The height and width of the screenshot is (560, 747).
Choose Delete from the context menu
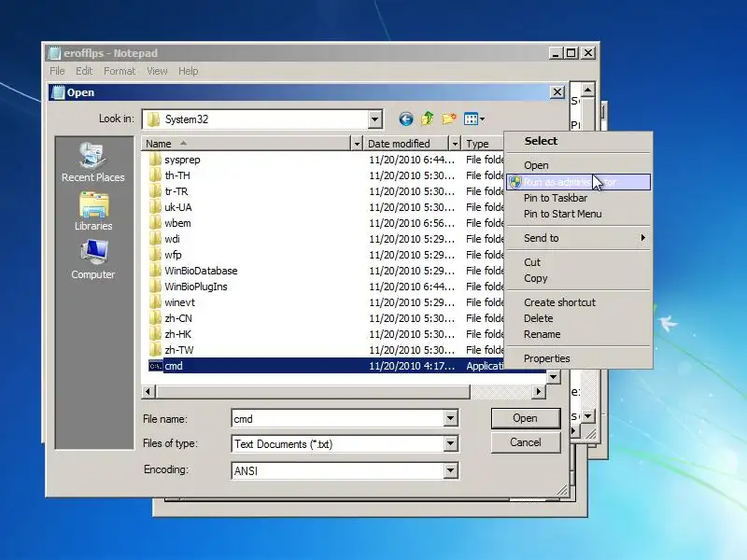(x=578, y=318)
